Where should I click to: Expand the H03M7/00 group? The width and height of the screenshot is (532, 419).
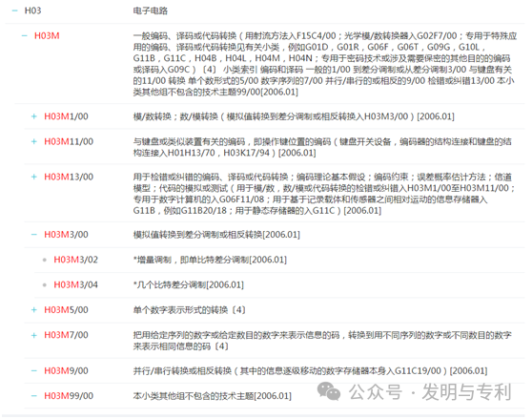pos(34,335)
